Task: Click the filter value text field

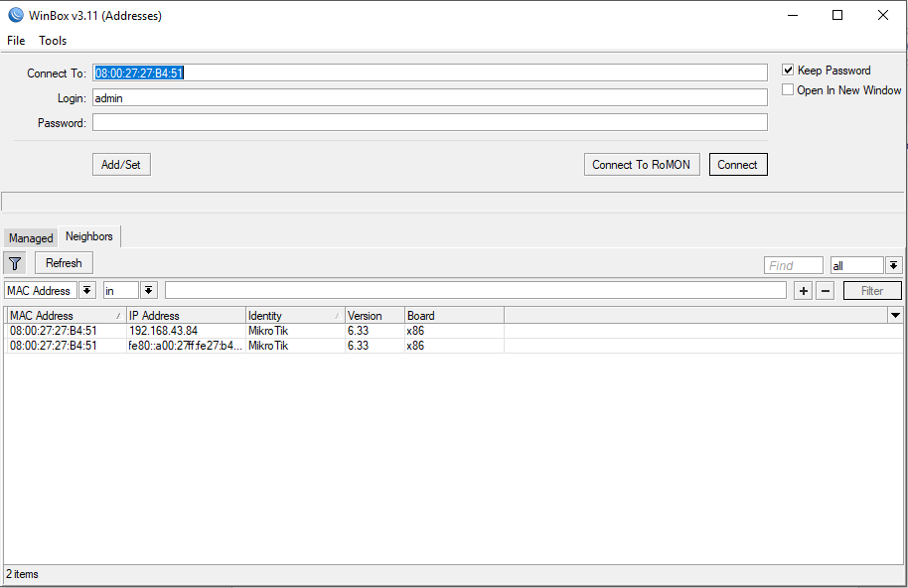Action: click(x=476, y=290)
